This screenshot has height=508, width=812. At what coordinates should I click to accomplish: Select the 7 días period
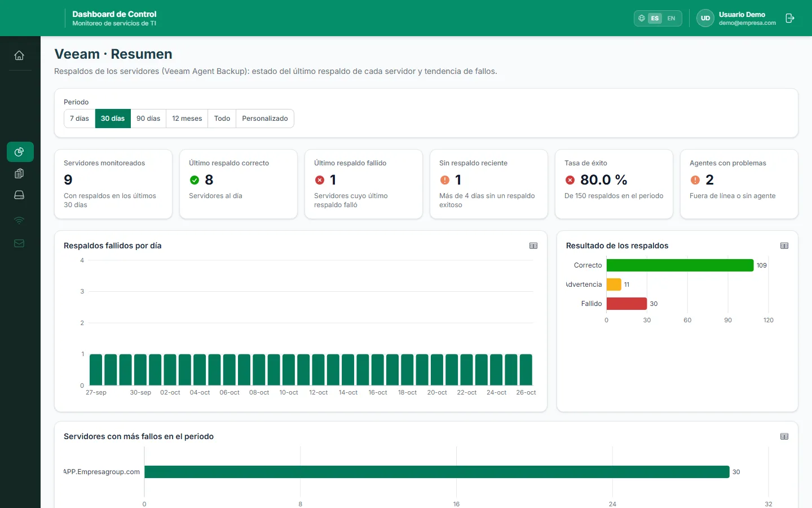(x=80, y=119)
